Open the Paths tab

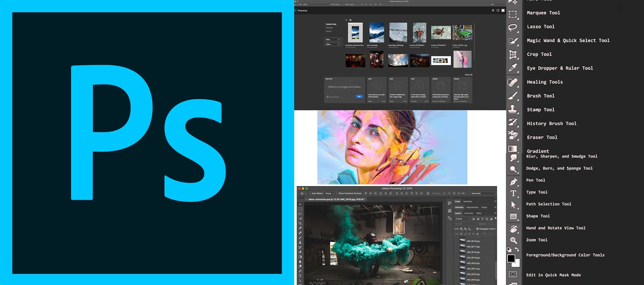[479, 213]
